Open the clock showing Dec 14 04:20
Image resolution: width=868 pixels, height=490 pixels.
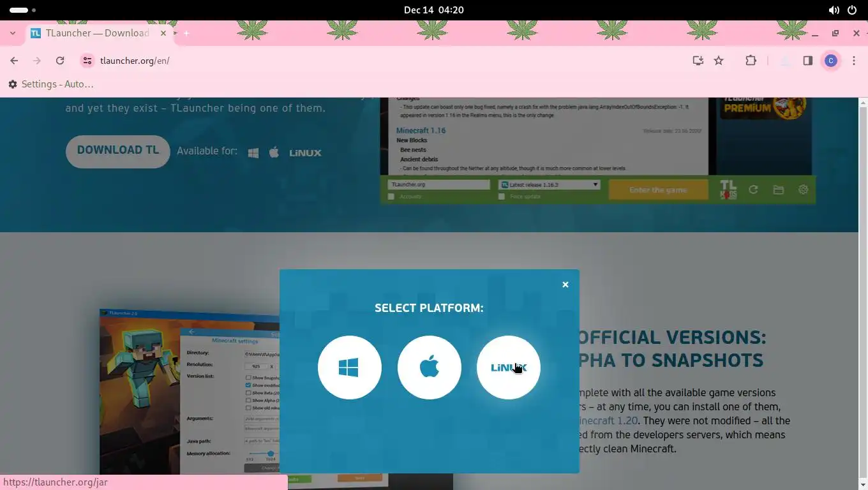(x=434, y=10)
